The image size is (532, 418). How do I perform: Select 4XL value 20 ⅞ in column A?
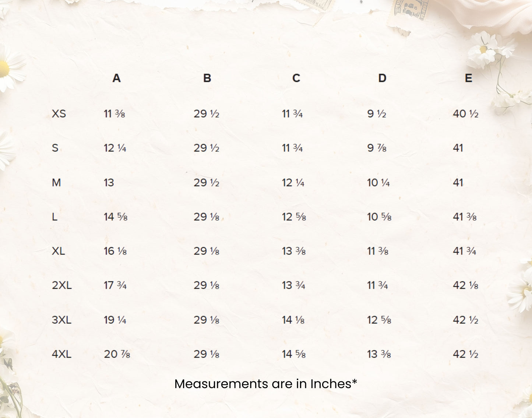[117, 354]
